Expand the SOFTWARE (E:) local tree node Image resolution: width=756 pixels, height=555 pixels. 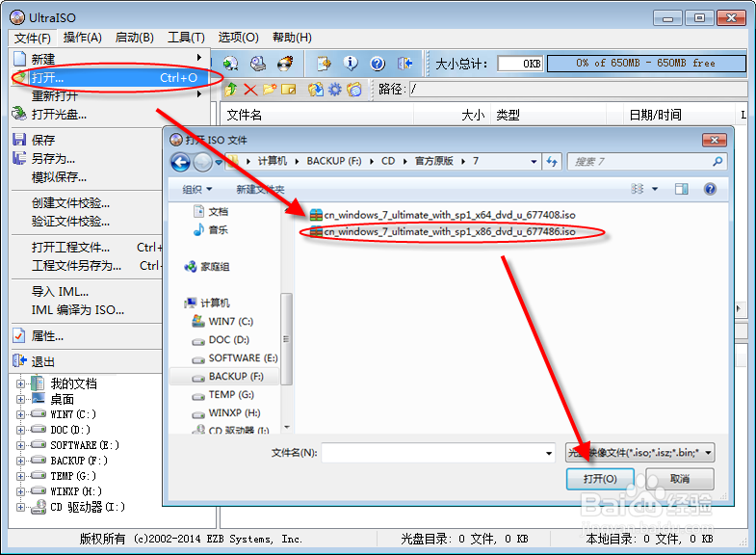21,445
